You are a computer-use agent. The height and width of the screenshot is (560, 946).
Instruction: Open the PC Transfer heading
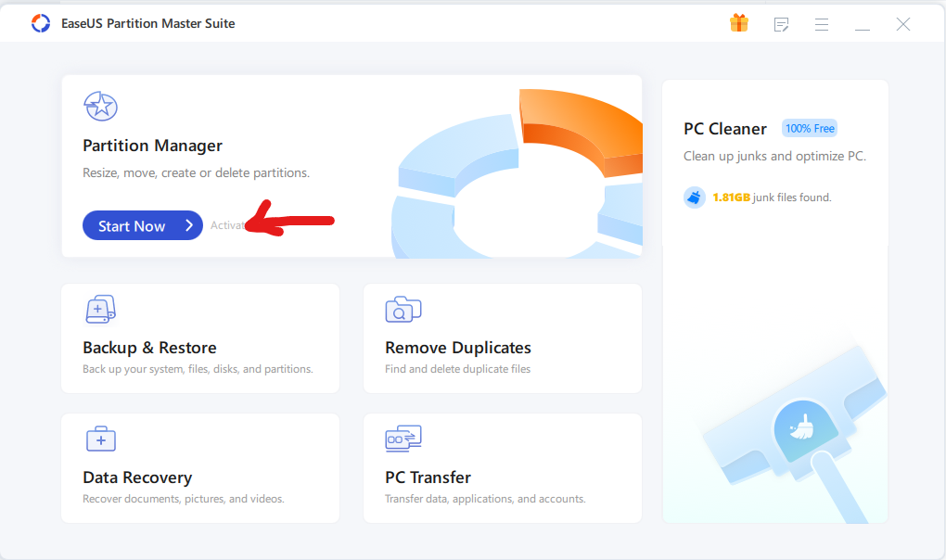[428, 477]
